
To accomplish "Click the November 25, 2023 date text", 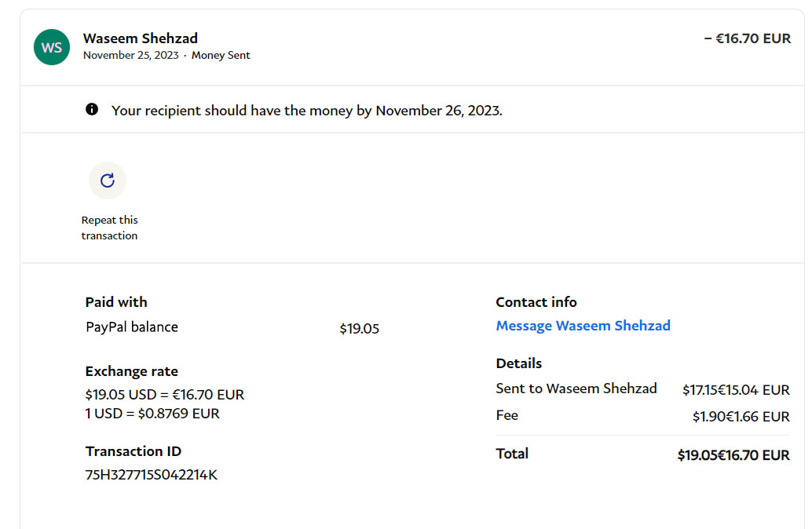I will click(131, 56).
